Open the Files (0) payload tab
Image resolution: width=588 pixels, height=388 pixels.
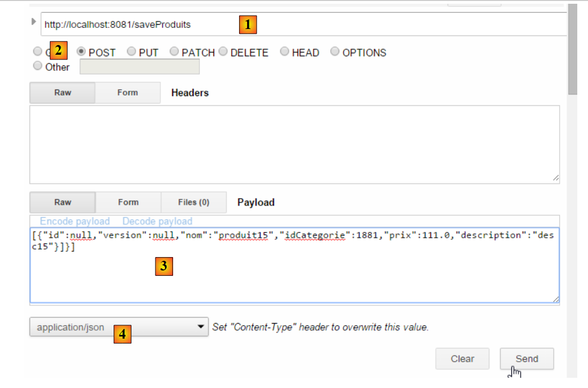pyautogui.click(x=193, y=202)
